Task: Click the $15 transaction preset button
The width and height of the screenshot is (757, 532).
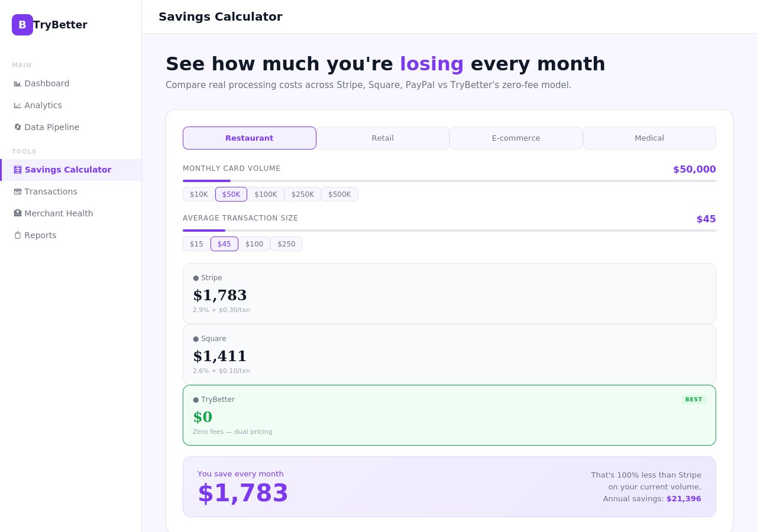Action: (197, 244)
